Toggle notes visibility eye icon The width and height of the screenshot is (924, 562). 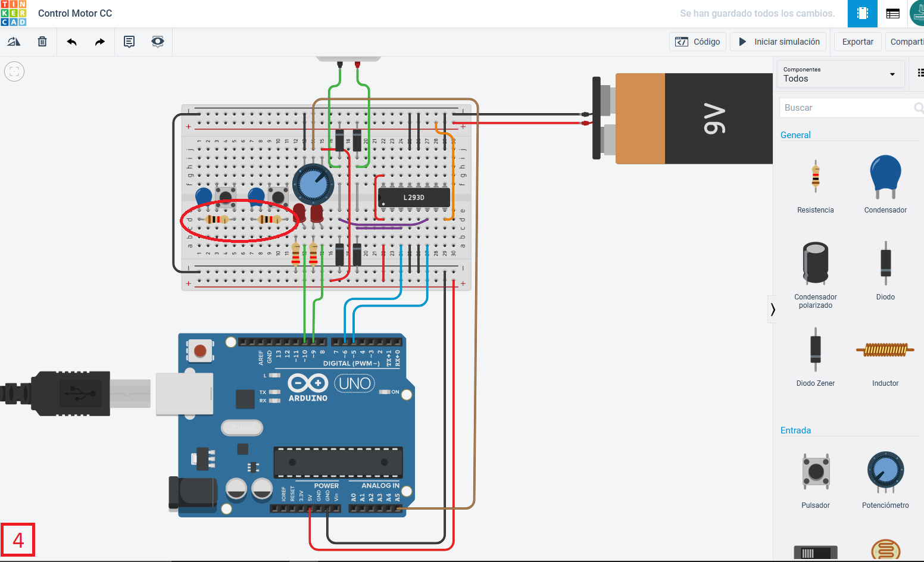pos(158,42)
